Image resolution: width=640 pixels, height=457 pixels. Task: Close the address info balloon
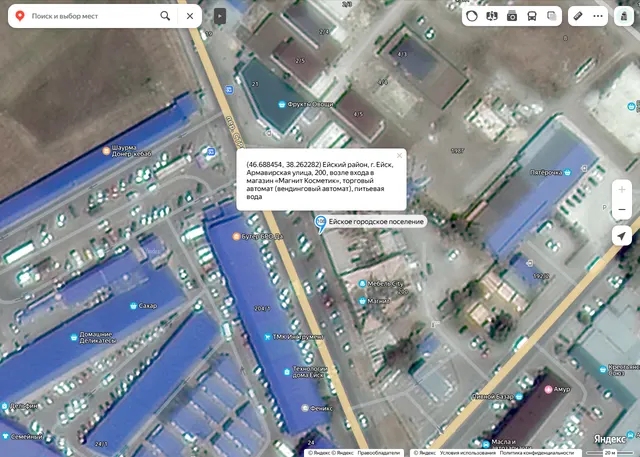coord(399,155)
